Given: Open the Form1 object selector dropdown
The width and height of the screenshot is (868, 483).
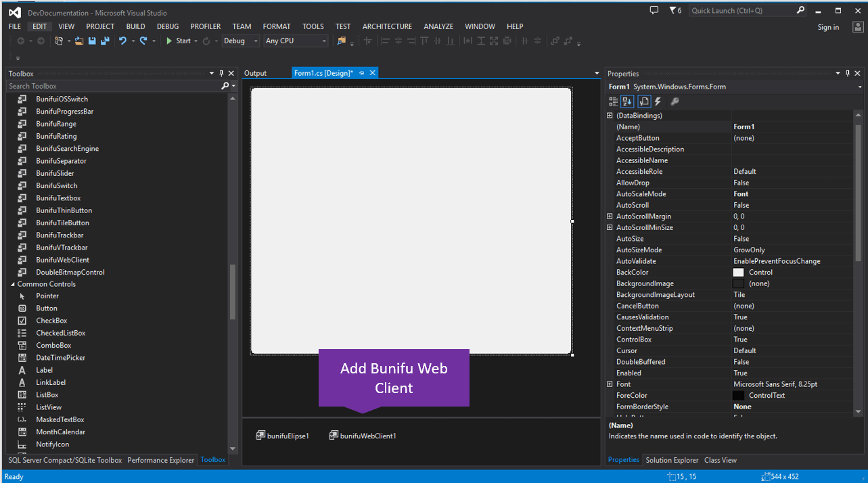Looking at the screenshot, I should click(861, 87).
